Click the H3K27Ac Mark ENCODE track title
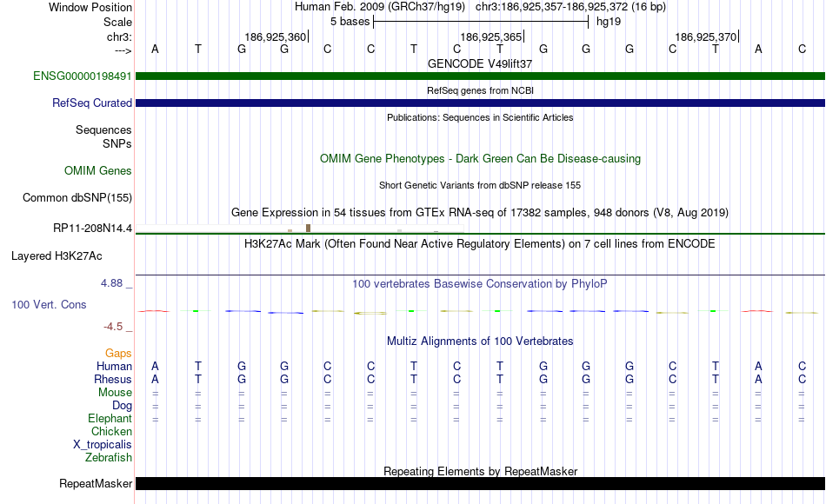The image size is (826, 504). coord(480,244)
